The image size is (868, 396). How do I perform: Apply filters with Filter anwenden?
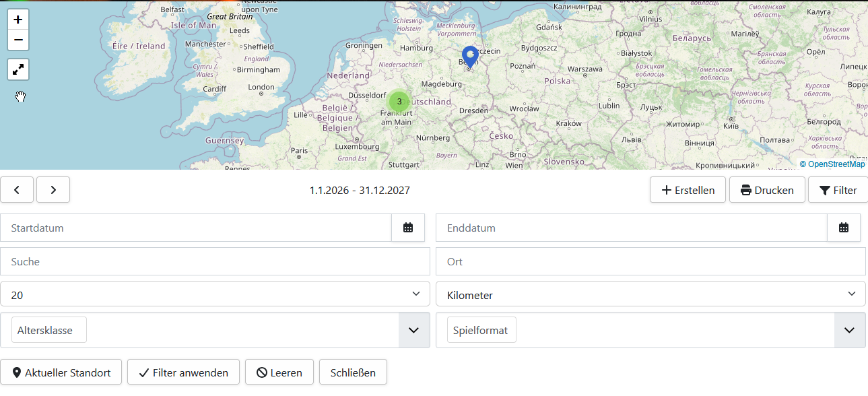(x=183, y=372)
